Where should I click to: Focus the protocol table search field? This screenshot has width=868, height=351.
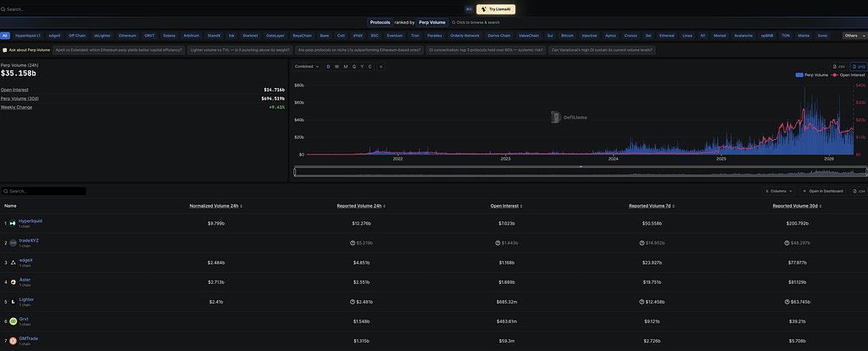click(44, 192)
